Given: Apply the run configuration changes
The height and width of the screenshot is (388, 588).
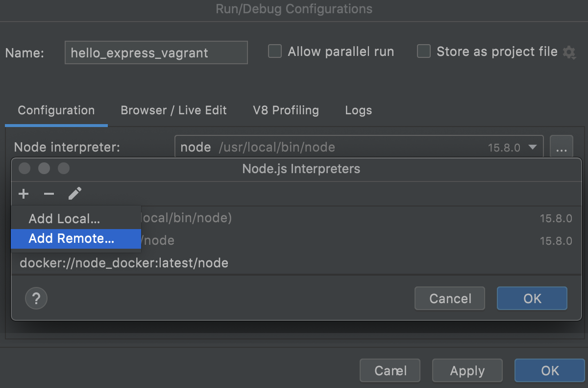Looking at the screenshot, I should tap(467, 370).
